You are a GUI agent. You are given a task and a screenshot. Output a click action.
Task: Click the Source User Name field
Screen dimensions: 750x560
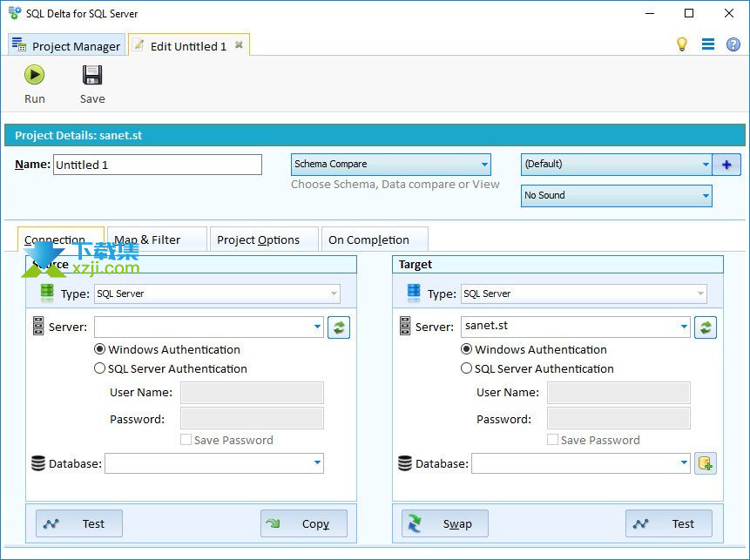[x=252, y=393]
